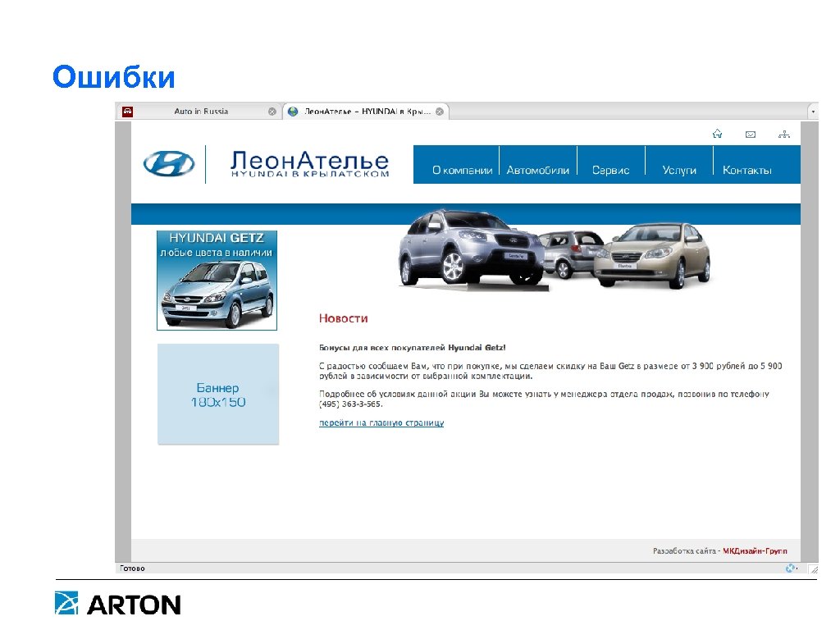Click the Готово status bar text
Image resolution: width=840 pixels, height=630 pixels.
click(132, 568)
